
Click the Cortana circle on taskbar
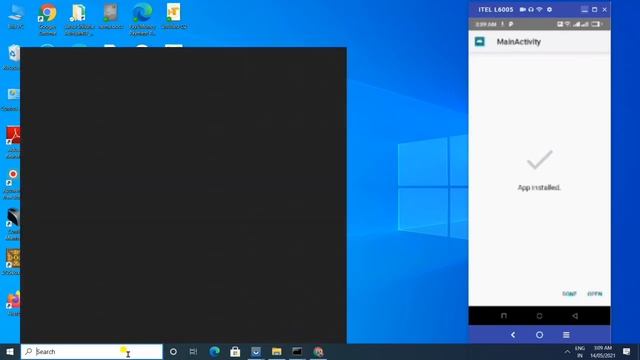pyautogui.click(x=173, y=351)
